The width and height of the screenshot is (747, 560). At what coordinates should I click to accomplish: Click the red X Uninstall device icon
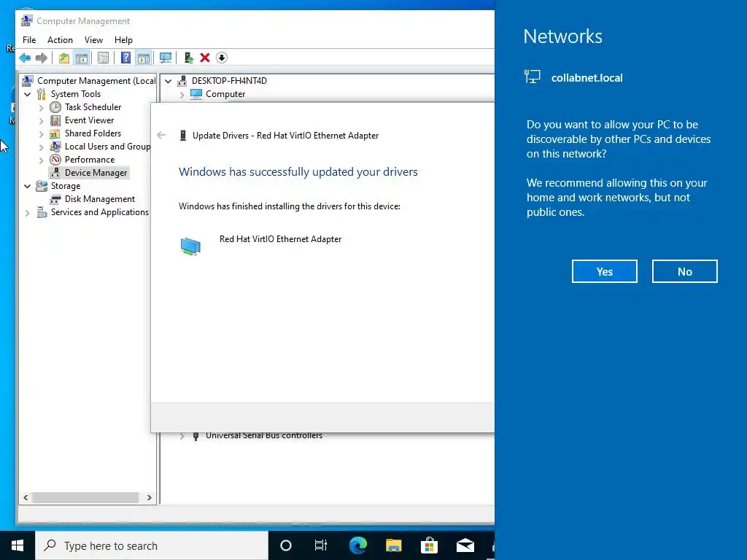(205, 58)
